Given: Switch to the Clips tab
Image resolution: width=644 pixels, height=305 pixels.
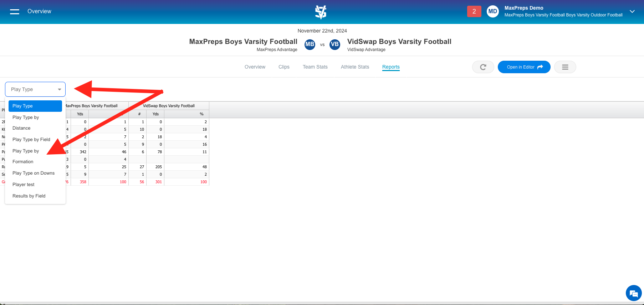Looking at the screenshot, I should (284, 67).
